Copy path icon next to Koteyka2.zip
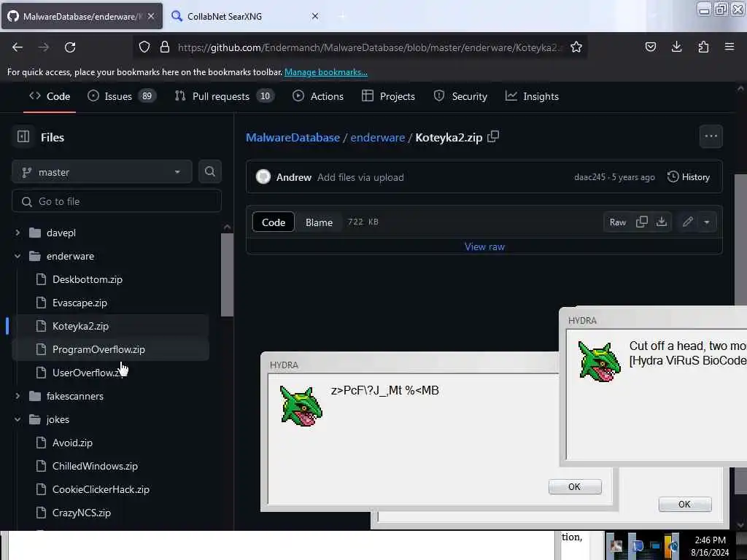 [493, 136]
